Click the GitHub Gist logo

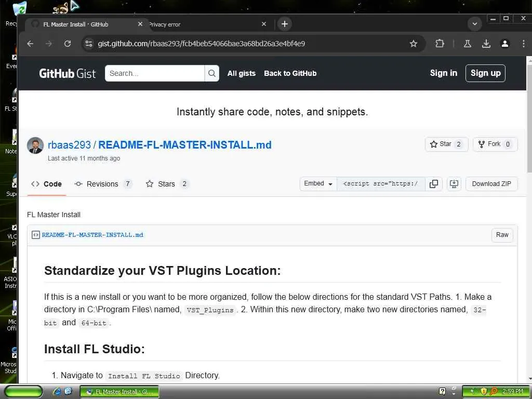(67, 73)
